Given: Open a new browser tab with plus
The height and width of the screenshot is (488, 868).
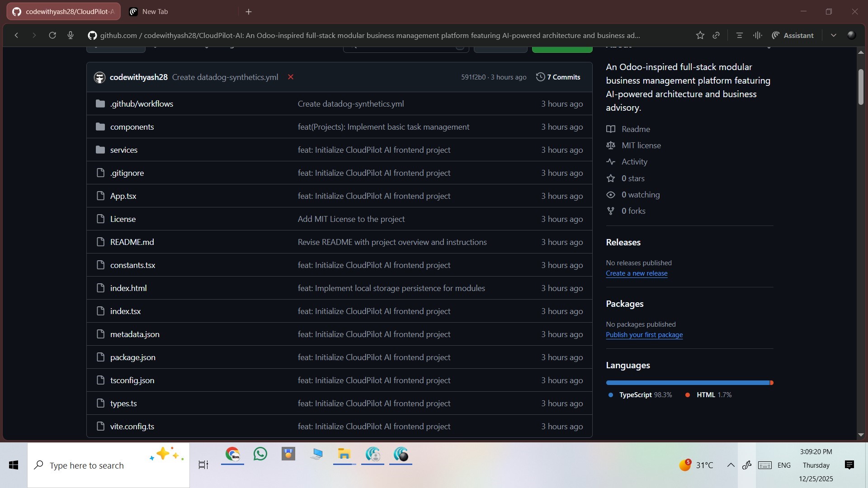Looking at the screenshot, I should pos(249,12).
